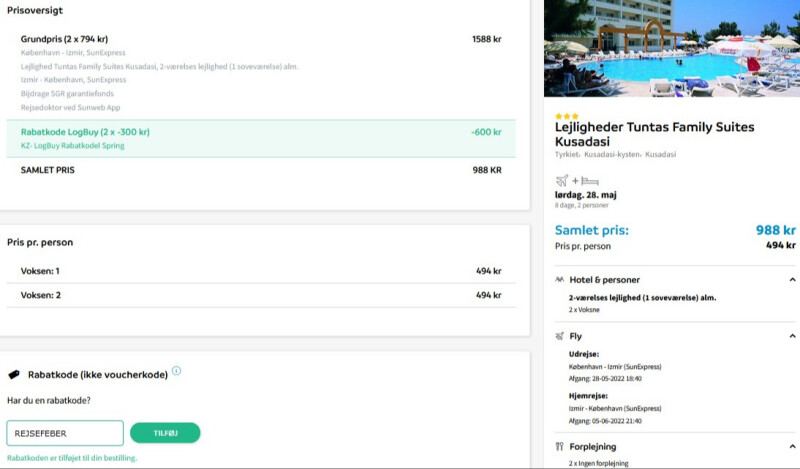Open Lejligheder Tuntas Family Suites Kusadasi title
Screen dimensions: 800x469
[654, 134]
